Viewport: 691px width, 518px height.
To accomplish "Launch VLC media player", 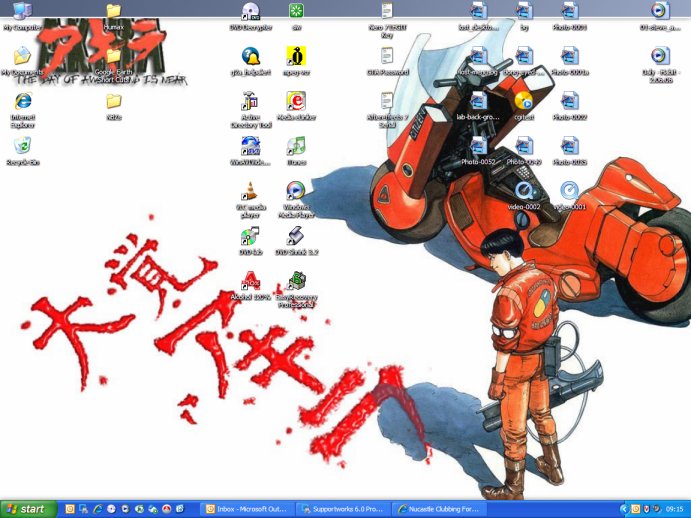I will (250, 192).
